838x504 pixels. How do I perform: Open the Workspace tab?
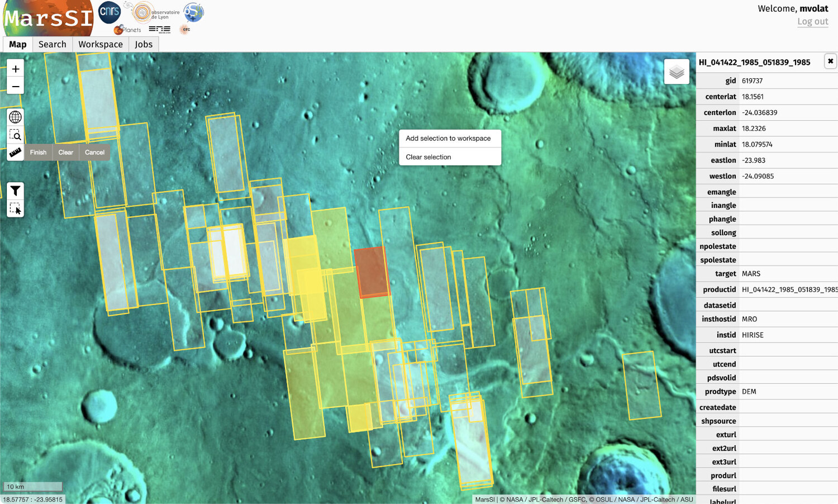(x=101, y=44)
